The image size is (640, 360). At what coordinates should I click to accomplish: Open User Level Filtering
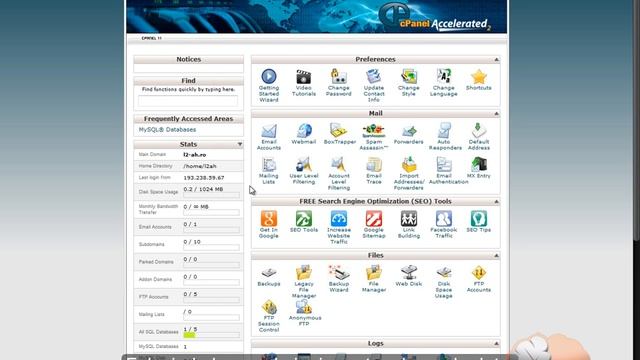(x=304, y=165)
